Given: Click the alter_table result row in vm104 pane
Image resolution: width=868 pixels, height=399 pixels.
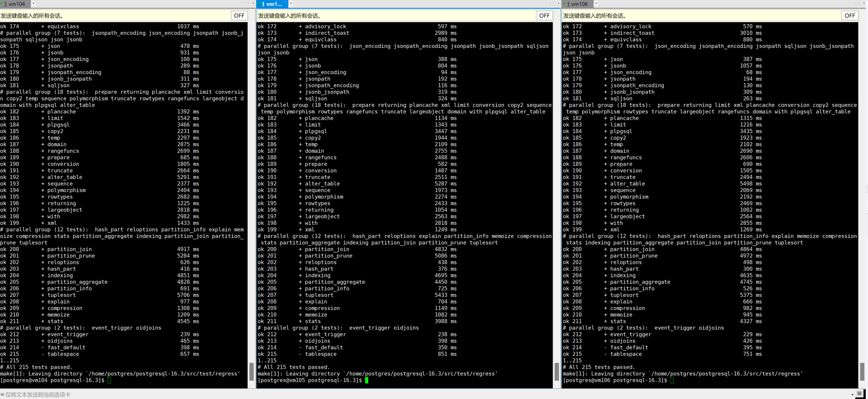Looking at the screenshot, I should 99,177.
